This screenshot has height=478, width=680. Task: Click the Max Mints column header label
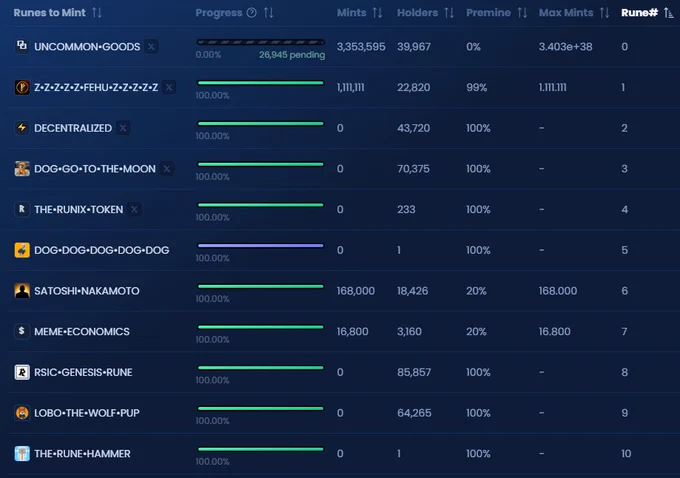[566, 13]
